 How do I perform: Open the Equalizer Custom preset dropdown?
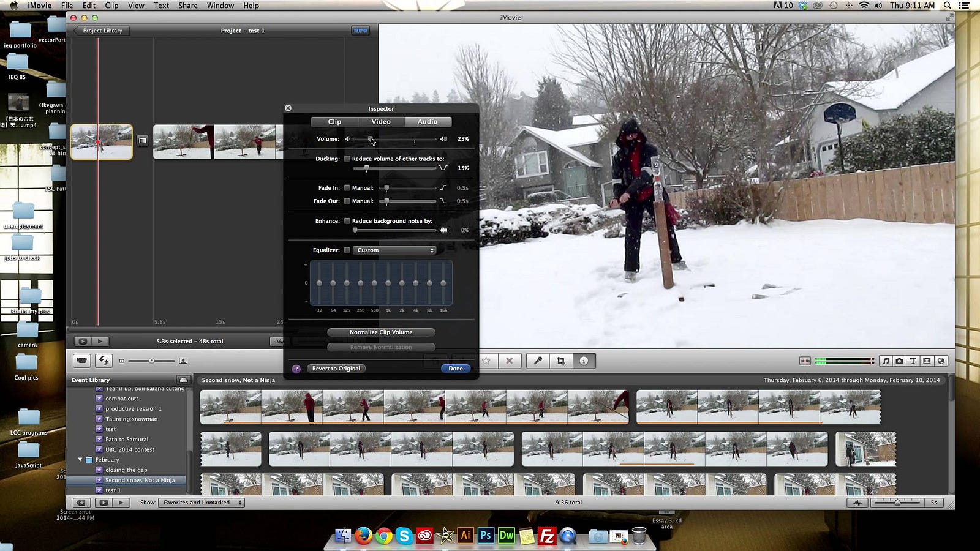tap(395, 250)
